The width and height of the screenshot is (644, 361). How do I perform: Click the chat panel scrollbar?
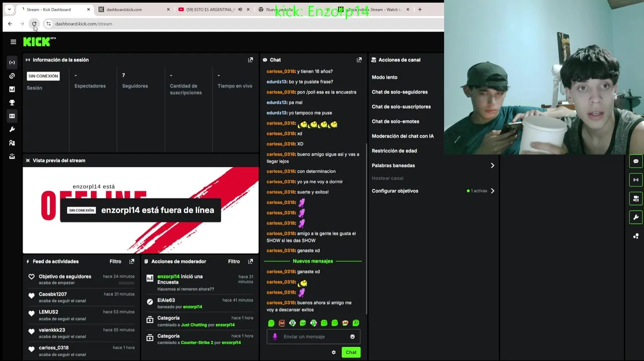click(x=367, y=228)
